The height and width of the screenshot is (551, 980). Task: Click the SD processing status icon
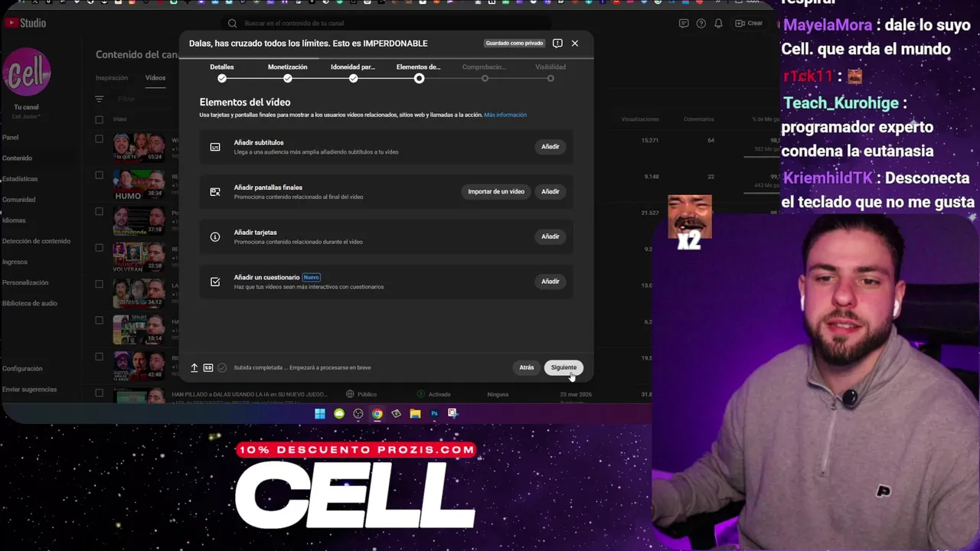(x=208, y=368)
